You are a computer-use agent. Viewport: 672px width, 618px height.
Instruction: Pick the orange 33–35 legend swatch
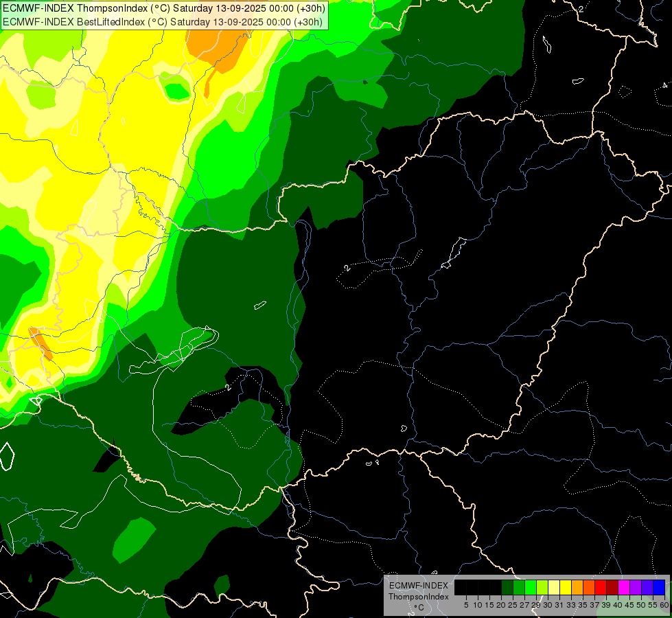577,588
